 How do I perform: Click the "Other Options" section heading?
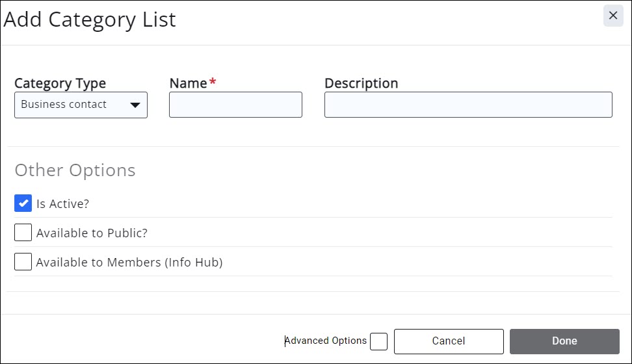(x=75, y=170)
